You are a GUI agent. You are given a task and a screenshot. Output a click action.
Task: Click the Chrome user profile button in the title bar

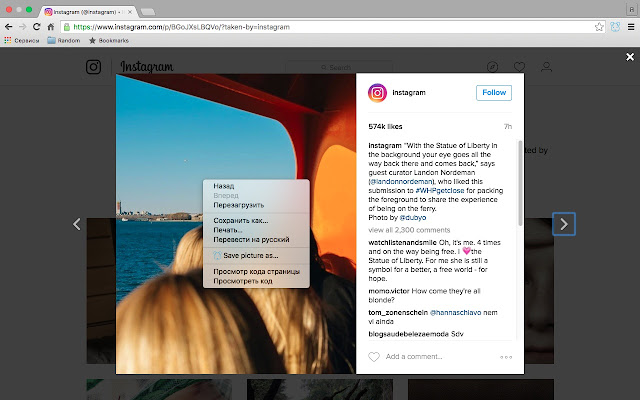tap(632, 8)
